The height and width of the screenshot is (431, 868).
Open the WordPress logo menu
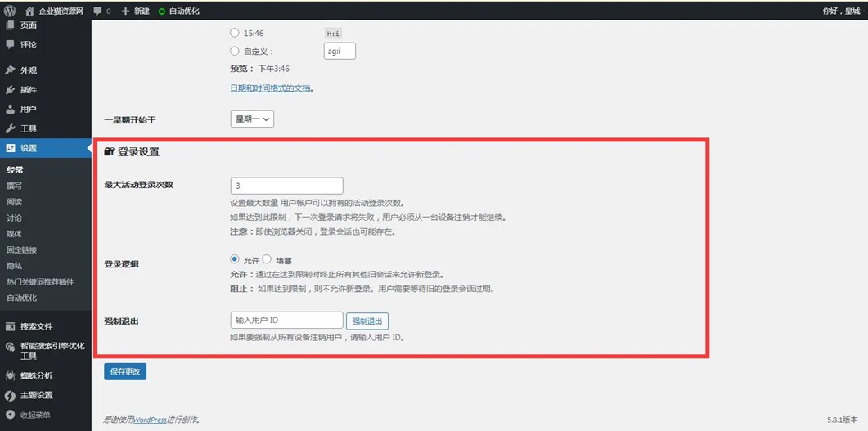[10, 11]
